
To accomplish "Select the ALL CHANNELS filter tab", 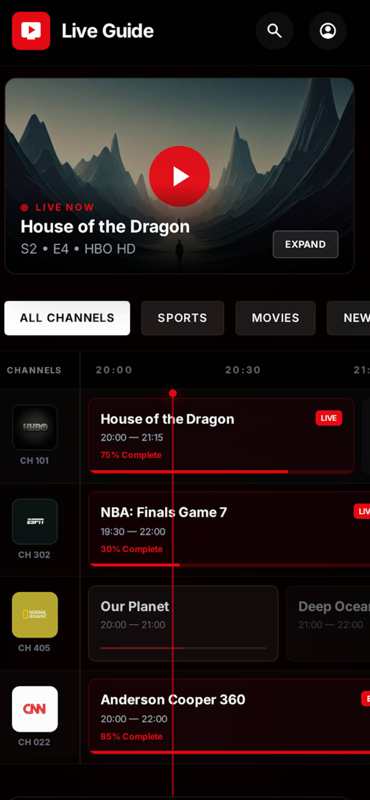I will 67,318.
